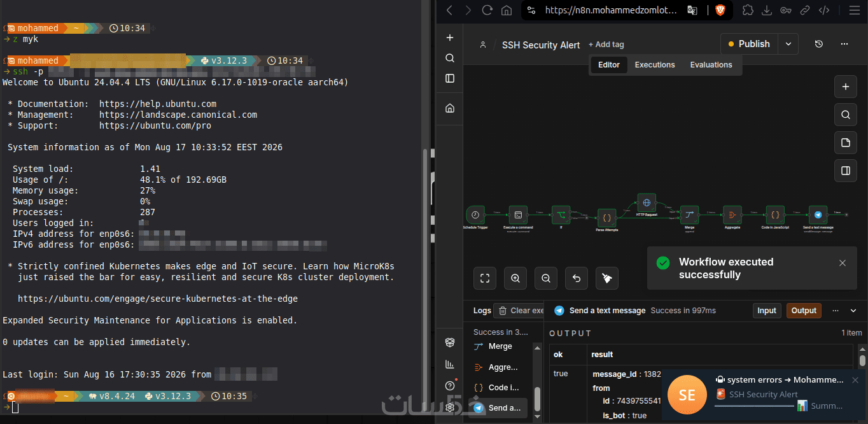Go back in the browser
The image size is (868, 424).
click(x=450, y=10)
